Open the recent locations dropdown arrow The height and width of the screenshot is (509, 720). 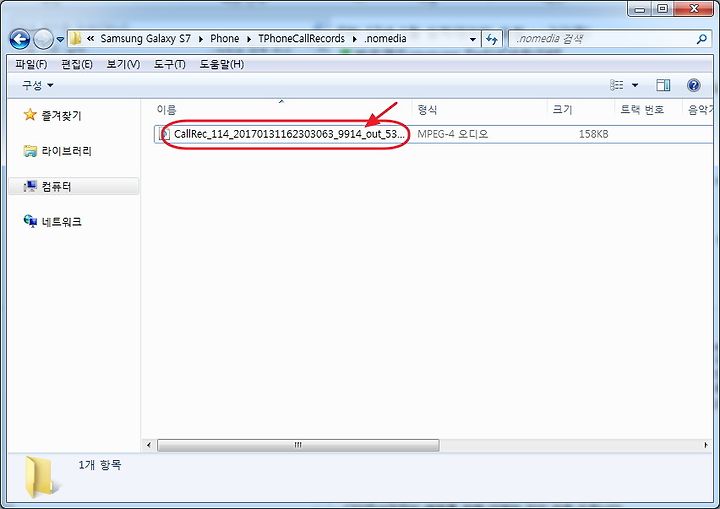pyautogui.click(x=60, y=40)
